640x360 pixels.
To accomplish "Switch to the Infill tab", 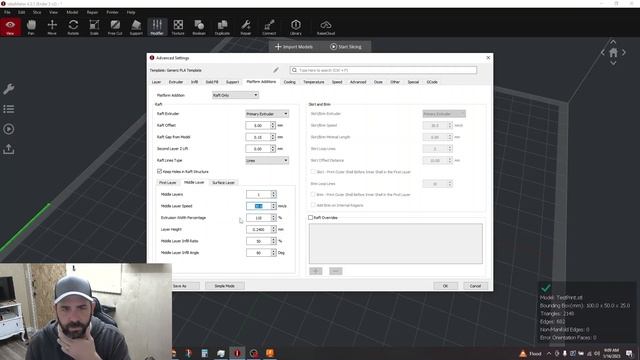I will pos(194,82).
